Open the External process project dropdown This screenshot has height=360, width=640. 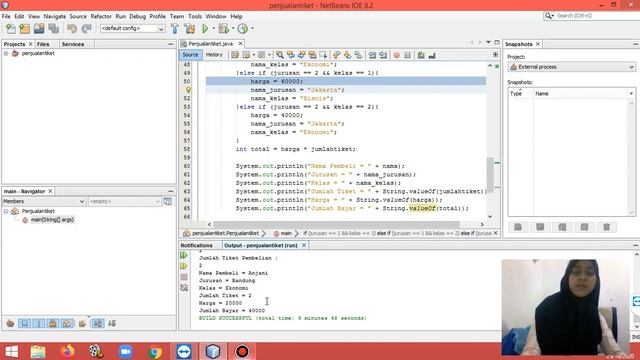click(571, 67)
